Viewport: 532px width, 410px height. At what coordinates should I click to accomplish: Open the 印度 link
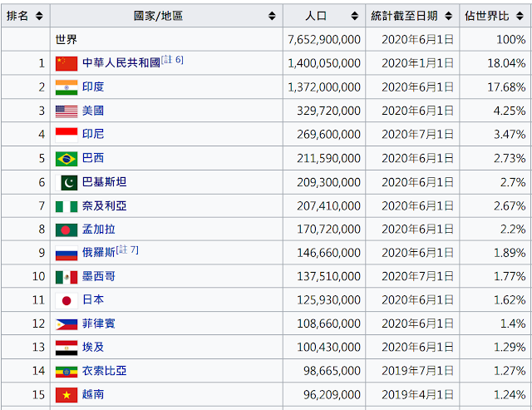(93, 86)
